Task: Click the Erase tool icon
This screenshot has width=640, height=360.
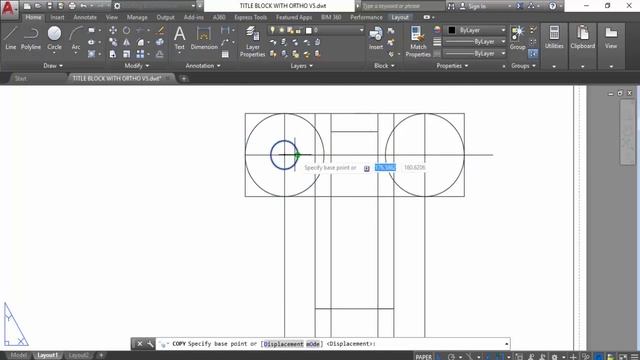Action: coord(160,30)
